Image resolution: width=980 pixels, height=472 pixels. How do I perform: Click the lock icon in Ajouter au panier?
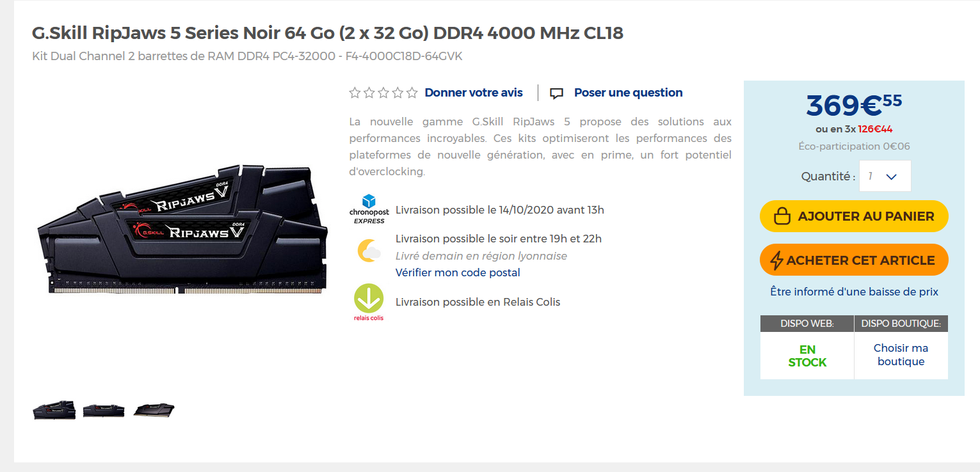[782, 216]
